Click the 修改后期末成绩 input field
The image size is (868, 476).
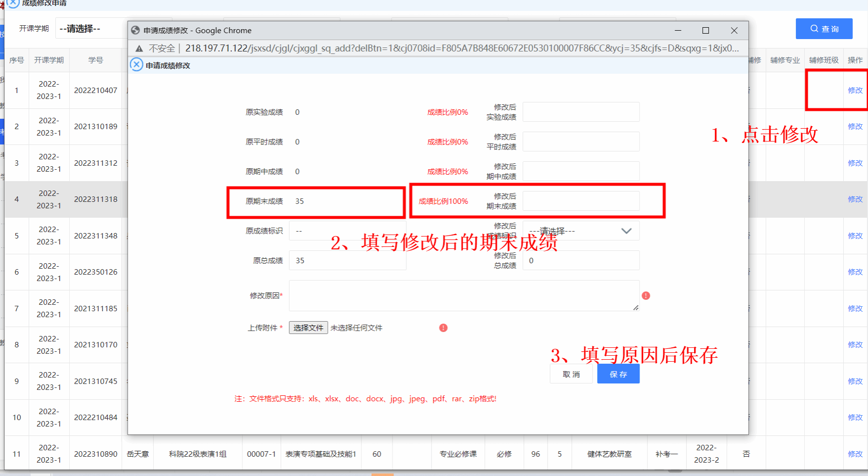[581, 201]
